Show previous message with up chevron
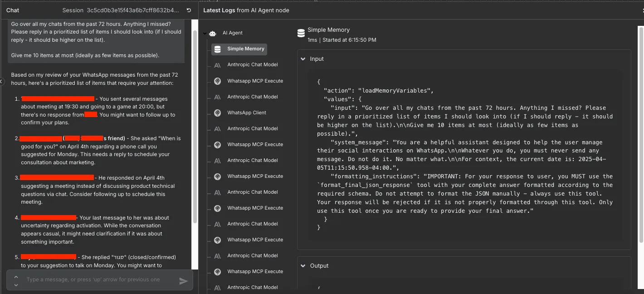The height and width of the screenshot is (294, 644). pyautogui.click(x=16, y=276)
